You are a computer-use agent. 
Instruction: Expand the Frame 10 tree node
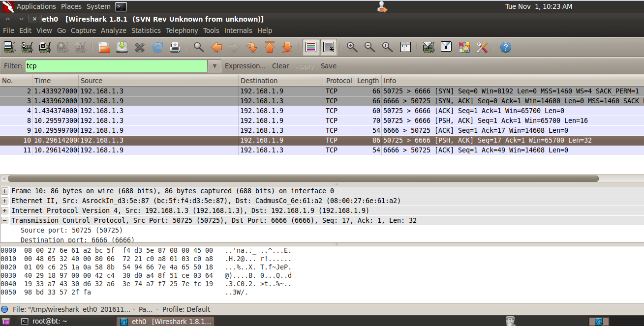coord(5,191)
